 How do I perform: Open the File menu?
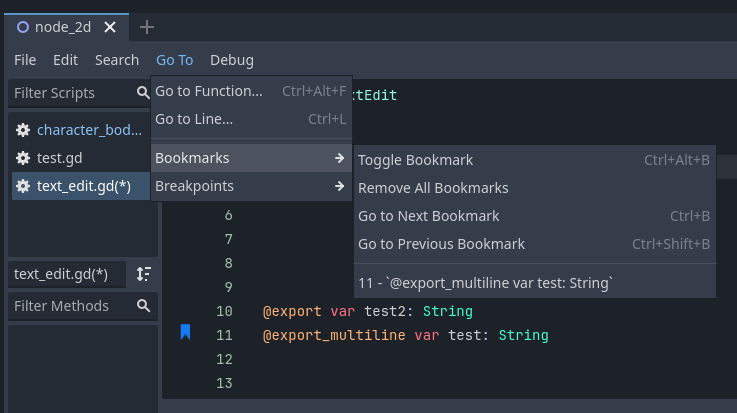click(x=25, y=60)
